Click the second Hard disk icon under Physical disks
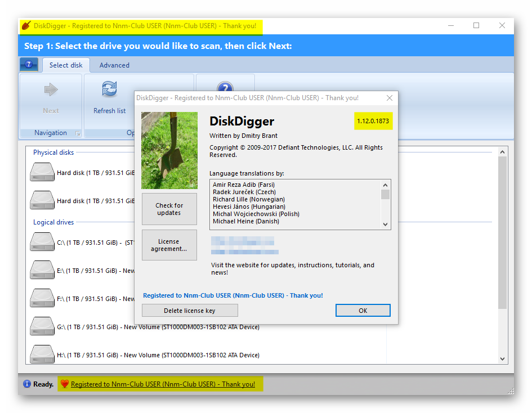532x413 pixels. pyautogui.click(x=42, y=200)
